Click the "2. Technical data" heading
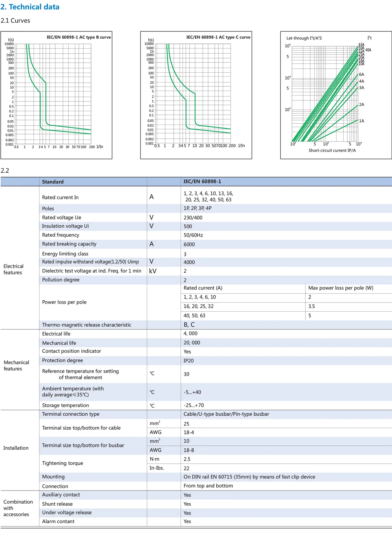392x534 pixels. tap(30, 7)
